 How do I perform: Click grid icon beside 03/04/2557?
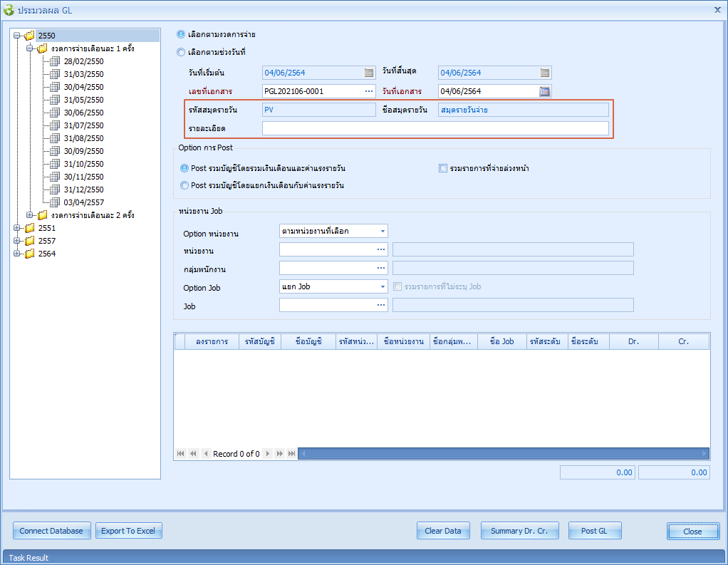click(55, 202)
